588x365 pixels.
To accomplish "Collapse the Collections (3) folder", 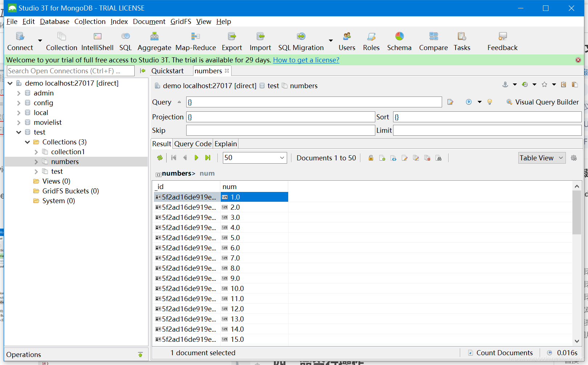I will 28,142.
